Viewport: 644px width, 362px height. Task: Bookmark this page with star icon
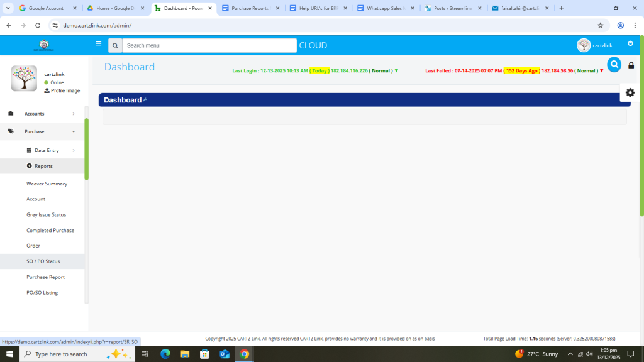point(600,25)
